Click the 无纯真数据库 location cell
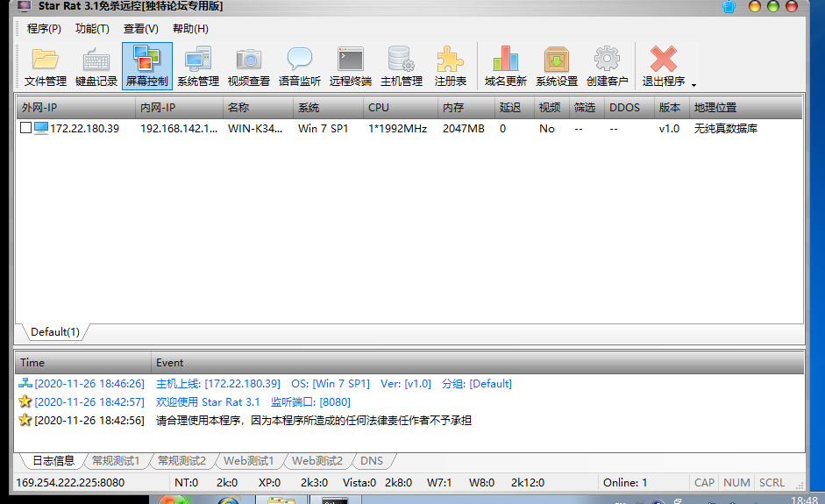The image size is (825, 504). pos(726,128)
